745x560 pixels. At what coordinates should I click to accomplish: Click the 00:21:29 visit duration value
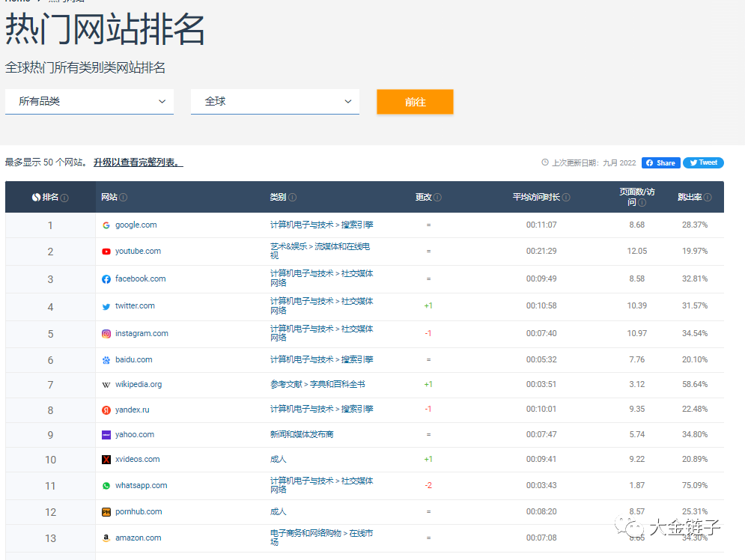541,251
